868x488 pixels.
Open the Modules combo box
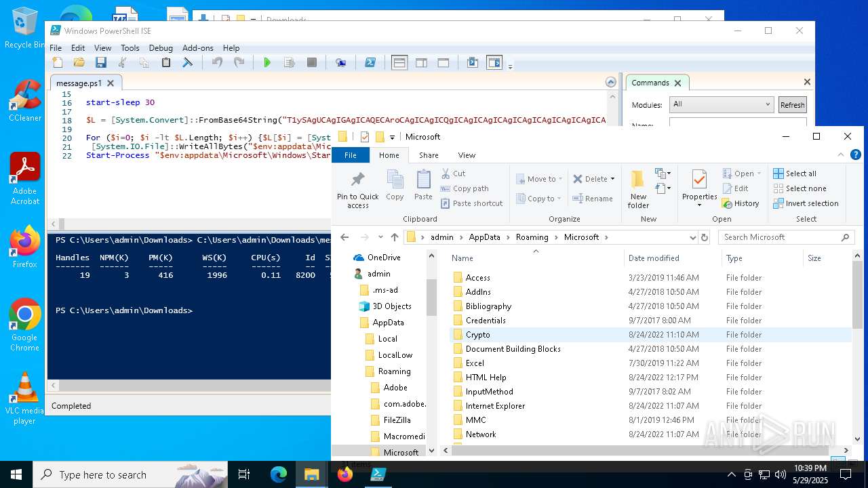point(722,104)
